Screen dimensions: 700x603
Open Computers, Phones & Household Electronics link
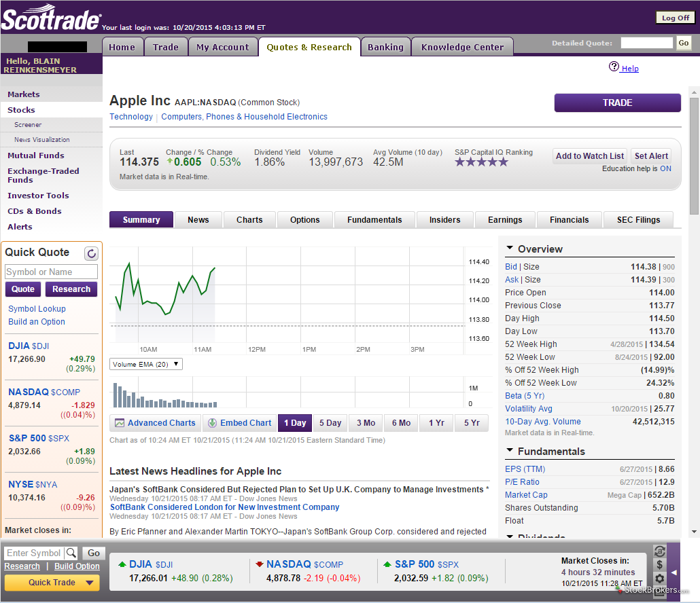point(244,116)
